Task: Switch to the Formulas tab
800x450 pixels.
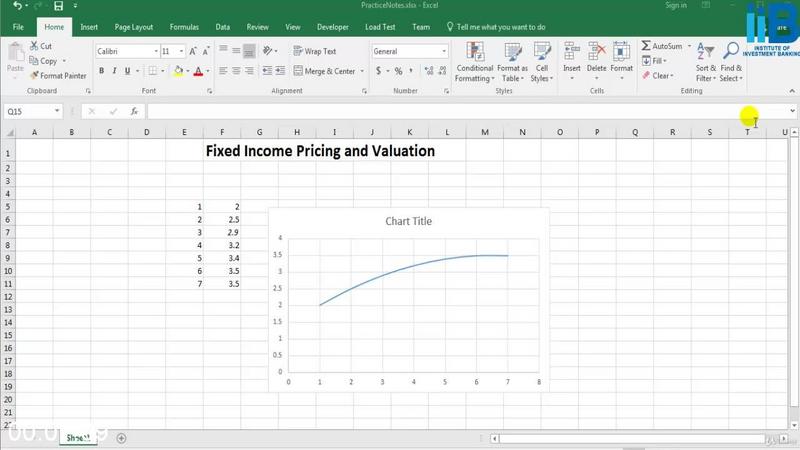Action: [x=184, y=27]
